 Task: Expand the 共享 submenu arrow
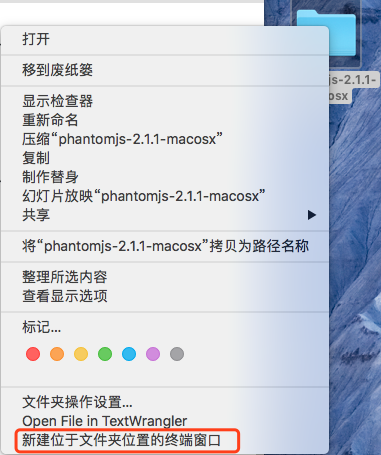(312, 215)
